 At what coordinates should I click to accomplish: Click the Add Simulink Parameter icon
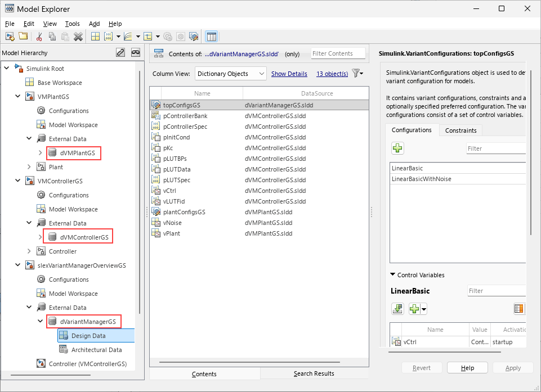pos(108,37)
